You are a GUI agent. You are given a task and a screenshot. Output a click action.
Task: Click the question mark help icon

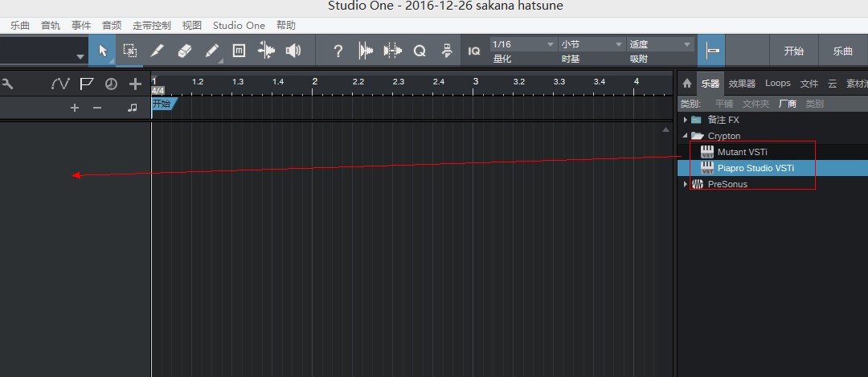click(x=338, y=51)
